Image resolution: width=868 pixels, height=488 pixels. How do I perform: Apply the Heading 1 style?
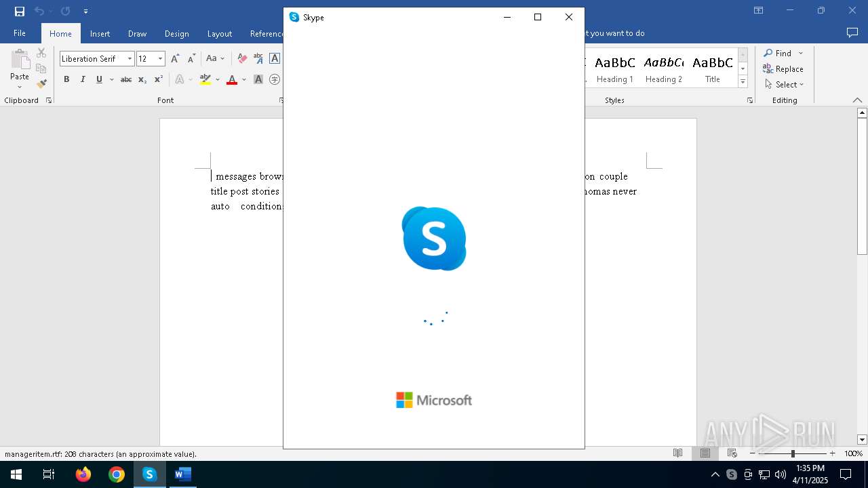(x=615, y=68)
